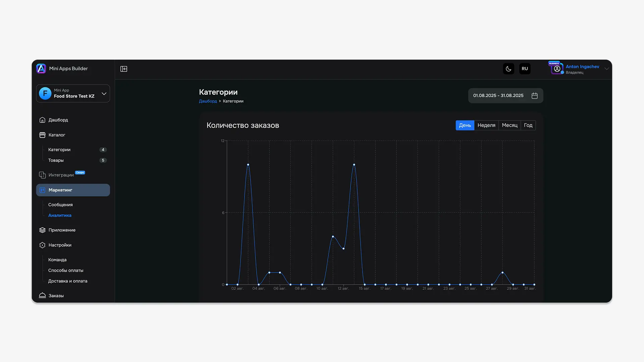644x362 pixels.
Task: Click the Дашборд menu label in sidebar
Action: tap(58, 120)
